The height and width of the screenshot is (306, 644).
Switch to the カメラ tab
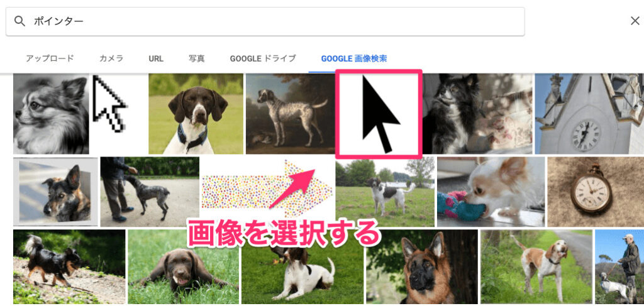click(111, 58)
